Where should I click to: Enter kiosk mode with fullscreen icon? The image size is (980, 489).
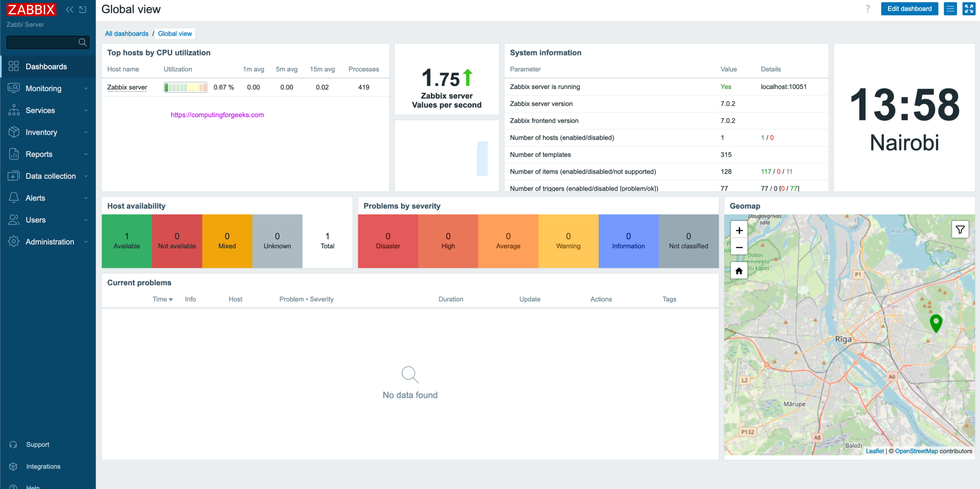coord(969,9)
